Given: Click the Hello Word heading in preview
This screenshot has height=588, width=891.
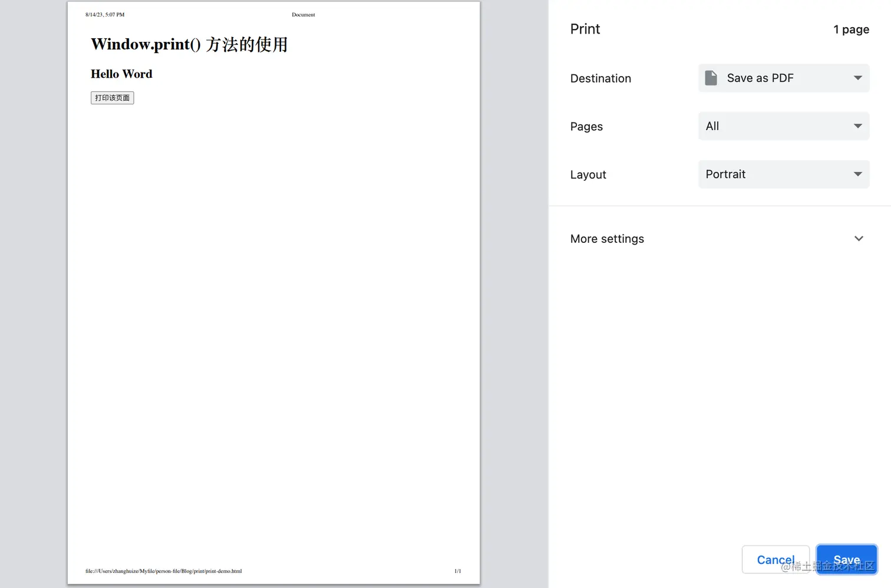Looking at the screenshot, I should (x=121, y=74).
